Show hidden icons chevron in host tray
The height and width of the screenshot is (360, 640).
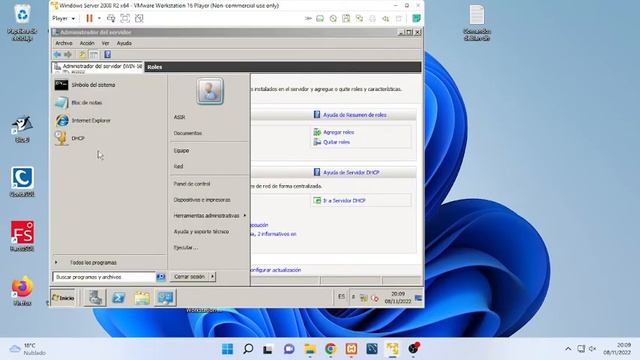coord(568,349)
